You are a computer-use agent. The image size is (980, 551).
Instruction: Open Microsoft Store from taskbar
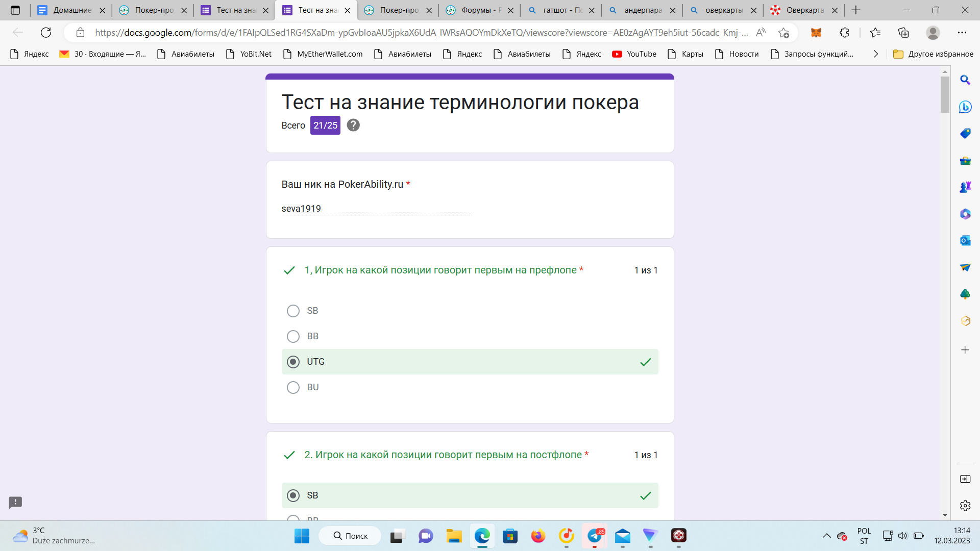pyautogui.click(x=510, y=536)
